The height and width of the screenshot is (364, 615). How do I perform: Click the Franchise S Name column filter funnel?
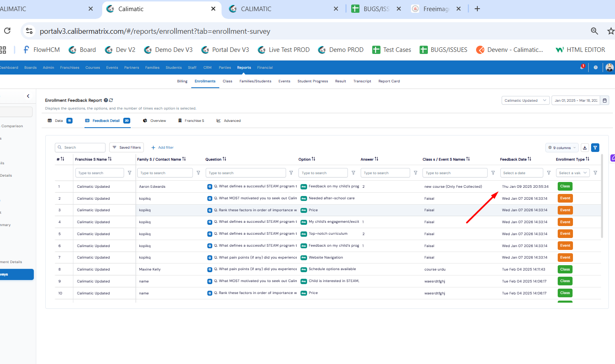point(129,173)
